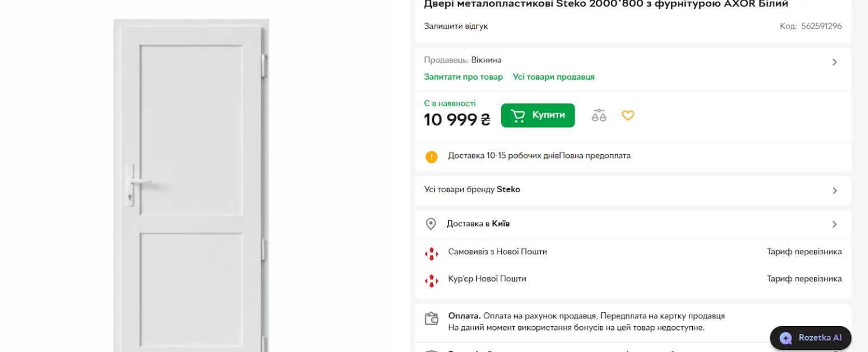The image size is (868, 352).
Task: Click Nova Poshta courier logo icon
Action: (431, 280)
